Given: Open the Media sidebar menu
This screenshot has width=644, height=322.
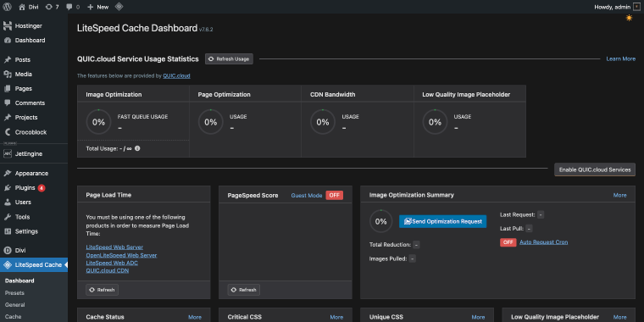Looking at the screenshot, I should point(34,74).
